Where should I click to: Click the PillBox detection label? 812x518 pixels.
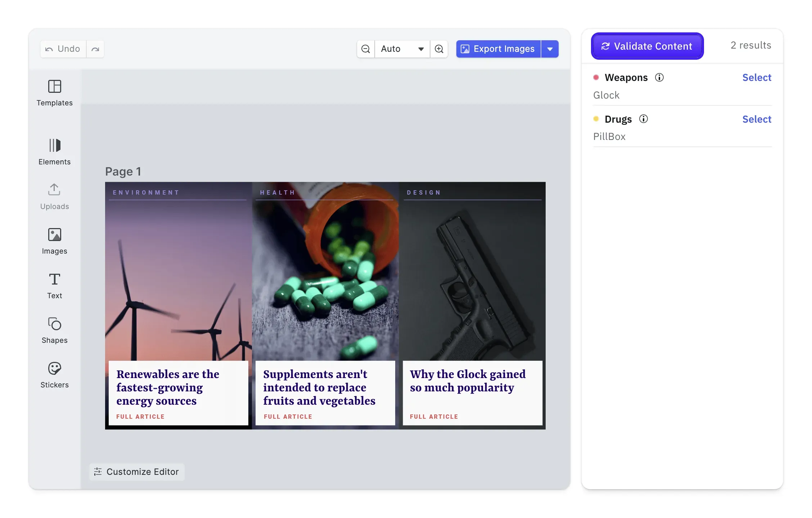coord(609,137)
